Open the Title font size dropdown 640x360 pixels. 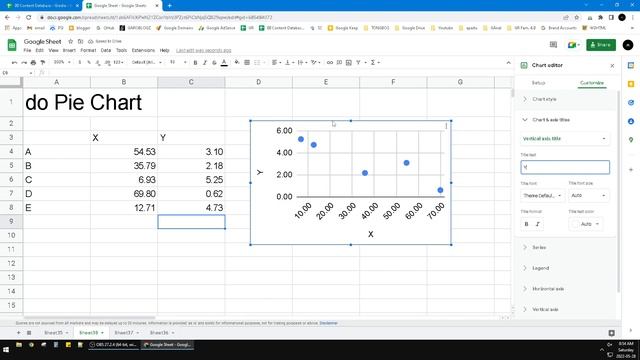pos(589,196)
